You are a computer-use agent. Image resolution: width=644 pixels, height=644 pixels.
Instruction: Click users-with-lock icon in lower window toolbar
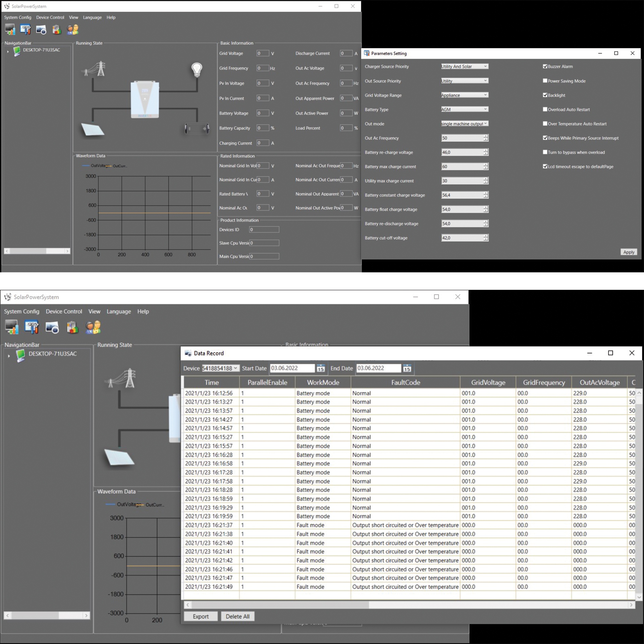pos(93,327)
